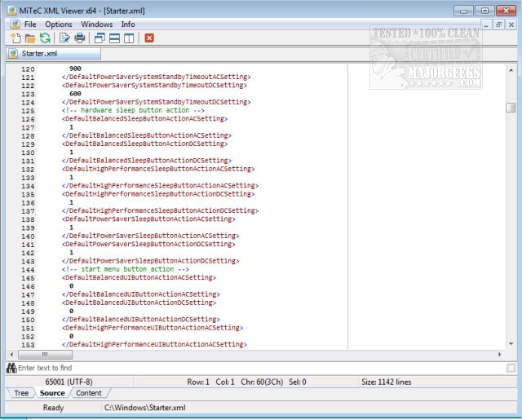Image resolution: width=522 pixels, height=420 pixels.
Task: Switch to the Tree view tab
Action: [x=21, y=393]
